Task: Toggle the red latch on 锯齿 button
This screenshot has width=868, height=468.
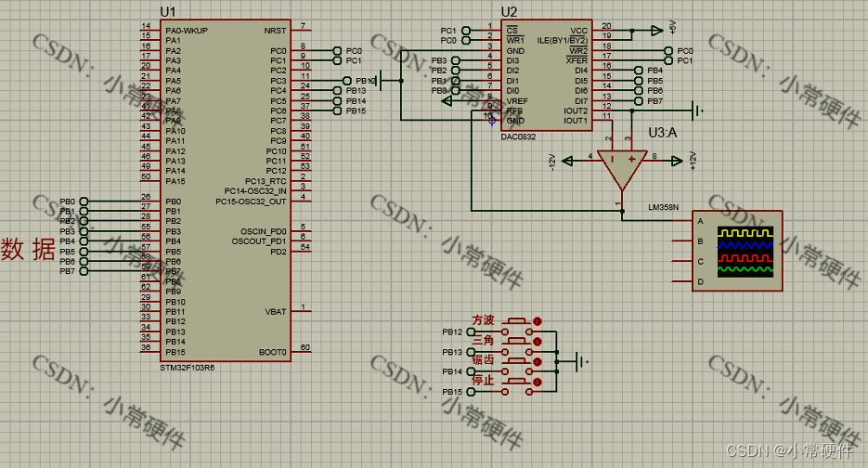Action: pyautogui.click(x=537, y=361)
